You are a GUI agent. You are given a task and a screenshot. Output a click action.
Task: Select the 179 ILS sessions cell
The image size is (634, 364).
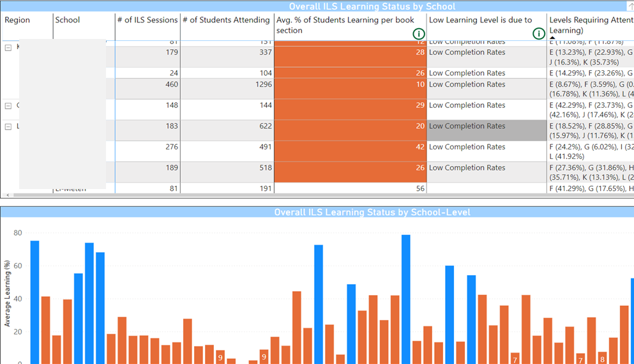click(x=147, y=57)
